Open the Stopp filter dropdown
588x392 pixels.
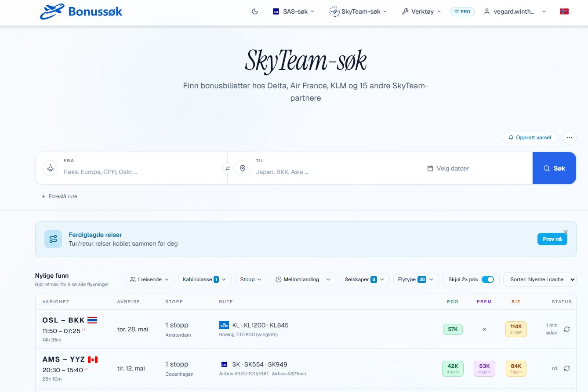251,279
